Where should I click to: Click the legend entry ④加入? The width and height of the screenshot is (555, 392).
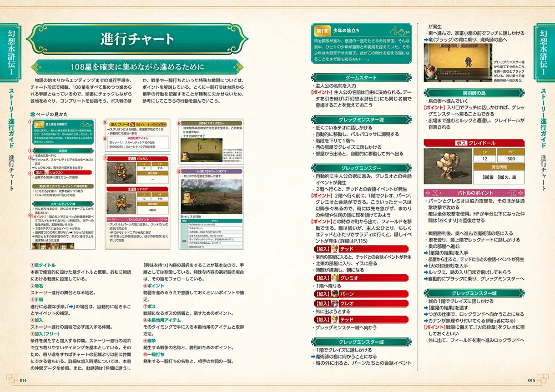point(37,320)
